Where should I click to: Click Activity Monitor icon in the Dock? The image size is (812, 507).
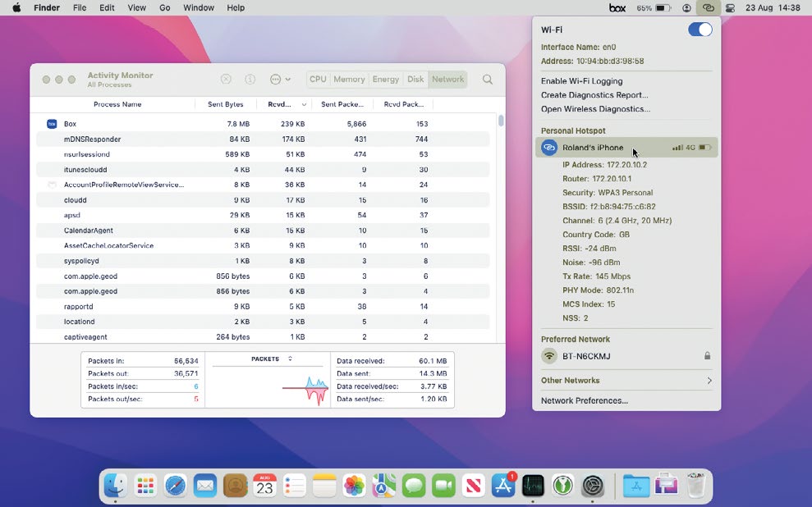point(533,486)
